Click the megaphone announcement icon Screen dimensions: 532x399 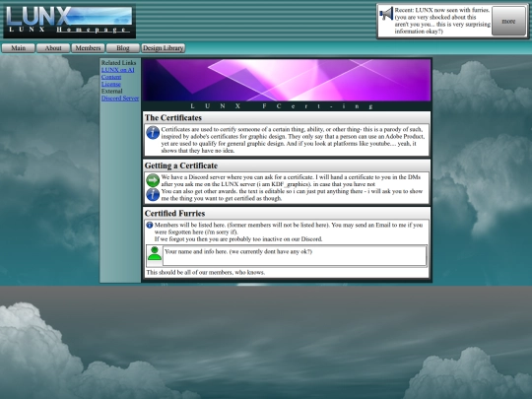[x=386, y=14]
